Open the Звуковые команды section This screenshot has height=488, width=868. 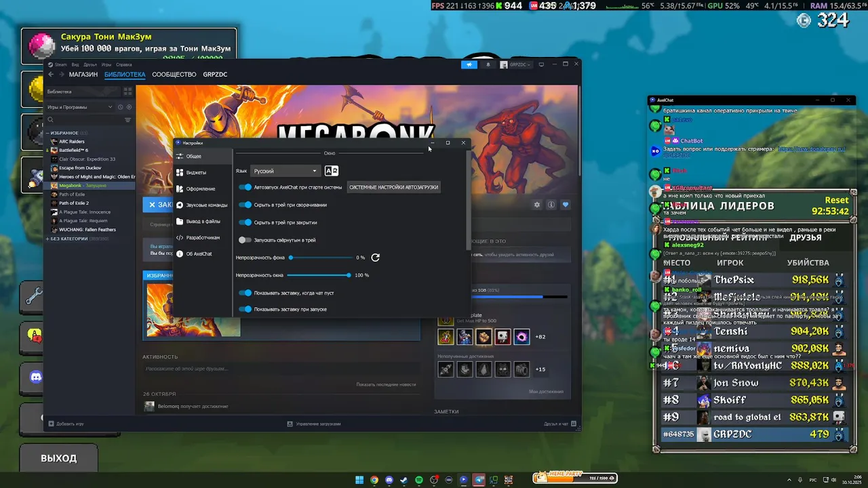(x=203, y=205)
